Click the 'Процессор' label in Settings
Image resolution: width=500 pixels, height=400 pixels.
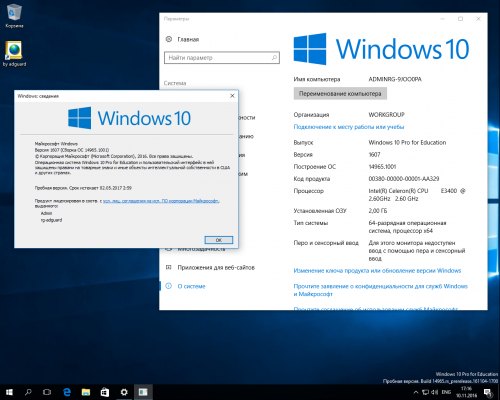click(308, 191)
